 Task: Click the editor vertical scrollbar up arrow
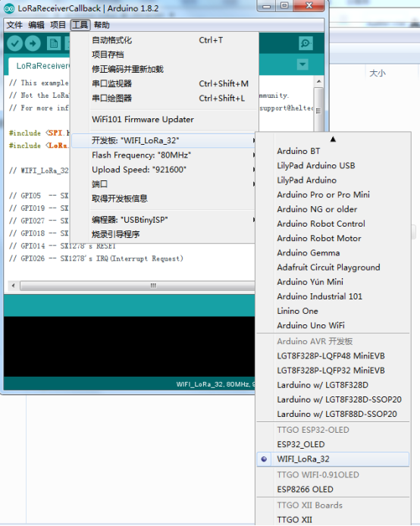tap(318, 82)
